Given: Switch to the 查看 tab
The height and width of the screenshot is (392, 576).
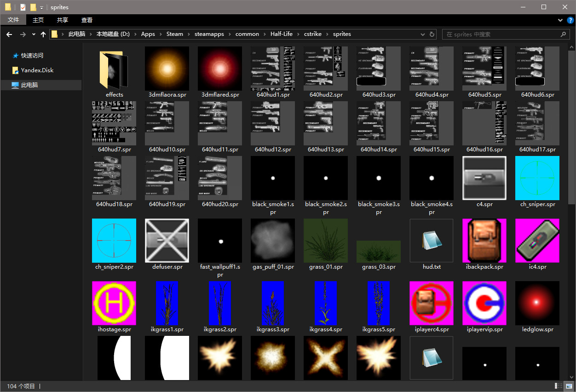Looking at the screenshot, I should 86,20.
